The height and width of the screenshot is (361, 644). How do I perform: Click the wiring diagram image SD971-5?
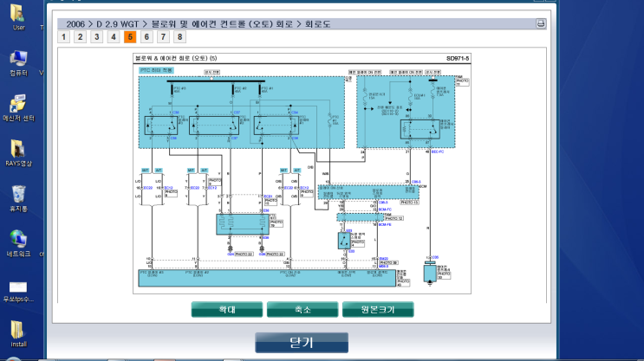tap(302, 173)
